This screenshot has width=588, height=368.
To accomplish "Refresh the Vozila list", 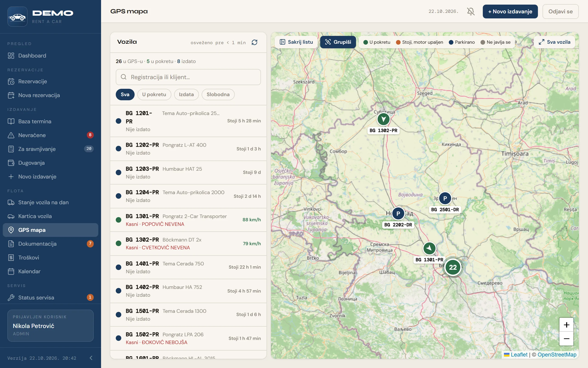I will (254, 42).
